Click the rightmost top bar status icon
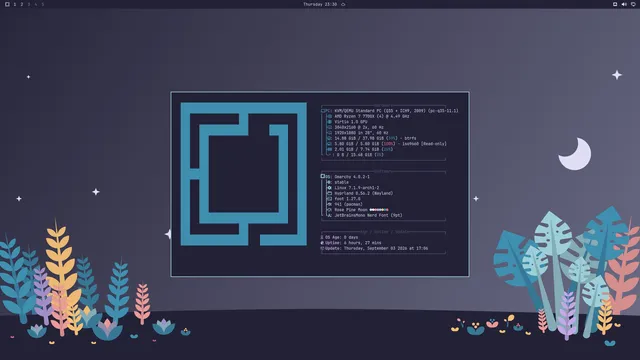The height and width of the screenshot is (360, 640). point(633,4)
